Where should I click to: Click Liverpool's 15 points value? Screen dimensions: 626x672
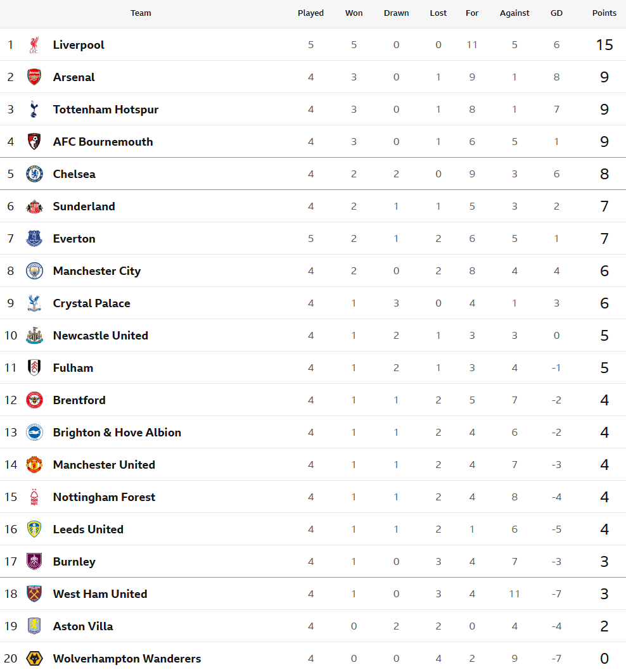604,45
